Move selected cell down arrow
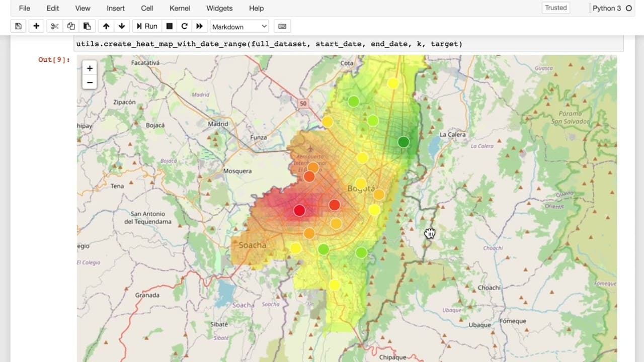 click(x=122, y=26)
